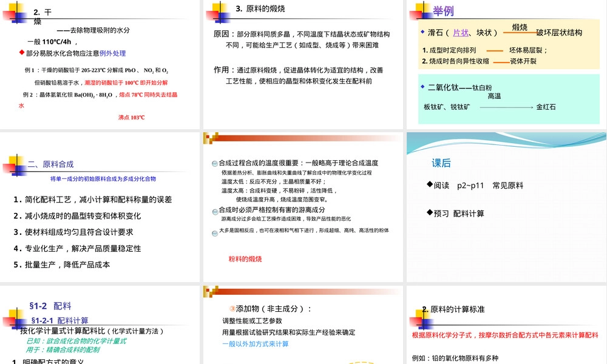This screenshot has height=364, width=607.
Task: Click item '3. 使材料组成均匀且符合设计要求'
Action: [73, 232]
